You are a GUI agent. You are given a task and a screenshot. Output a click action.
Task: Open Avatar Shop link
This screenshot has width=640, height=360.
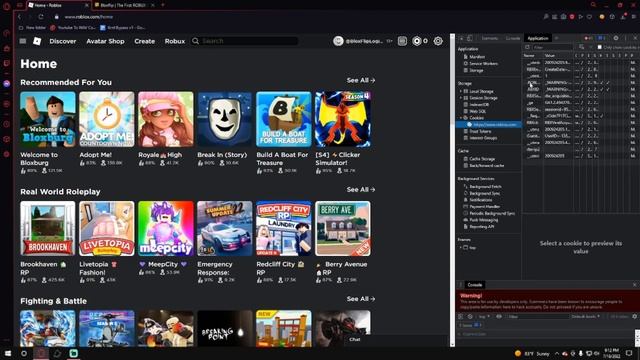coord(105,41)
